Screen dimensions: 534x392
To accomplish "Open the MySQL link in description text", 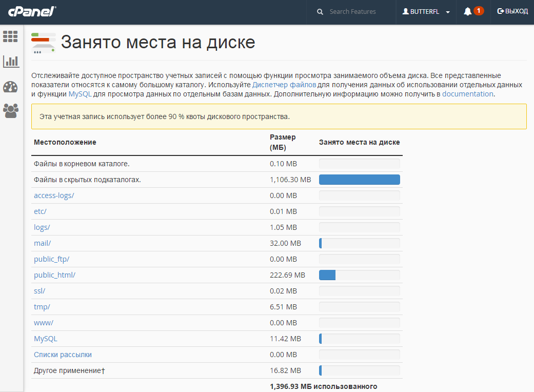I will pyautogui.click(x=80, y=94).
